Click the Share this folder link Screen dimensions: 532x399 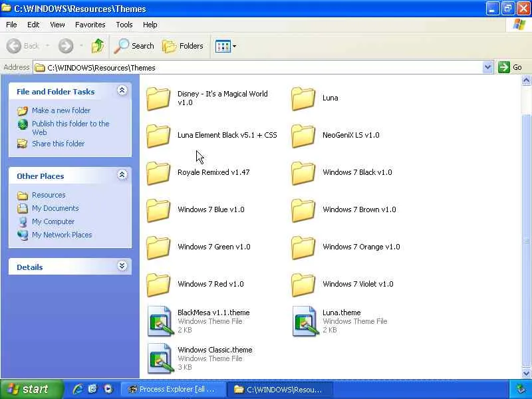point(58,144)
